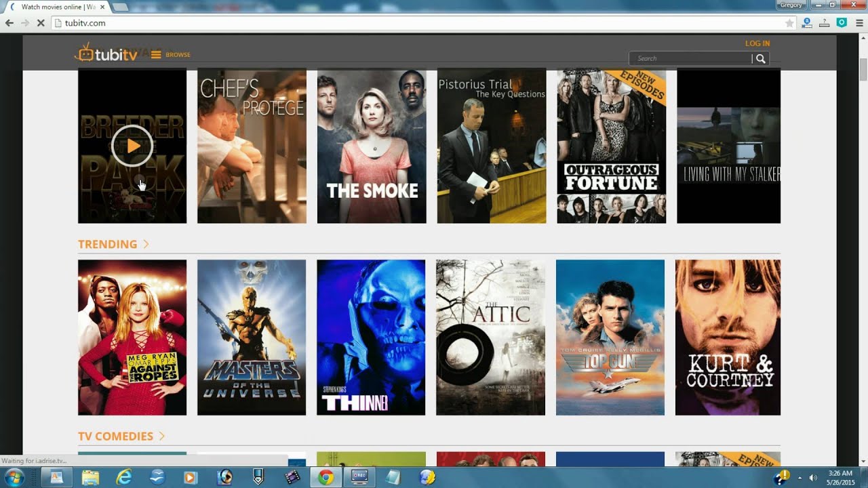The image size is (868, 488).
Task: Open The Smoke poster
Action: tap(372, 146)
